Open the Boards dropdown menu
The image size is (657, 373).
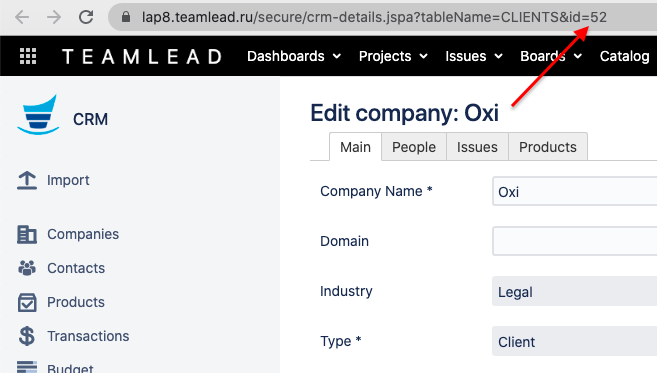[x=551, y=56]
